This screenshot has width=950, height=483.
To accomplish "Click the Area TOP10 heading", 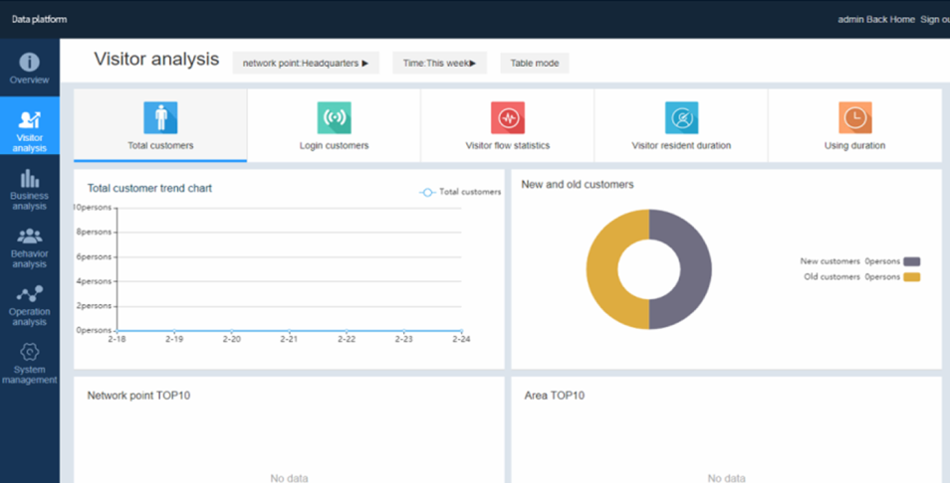I will 554,396.
